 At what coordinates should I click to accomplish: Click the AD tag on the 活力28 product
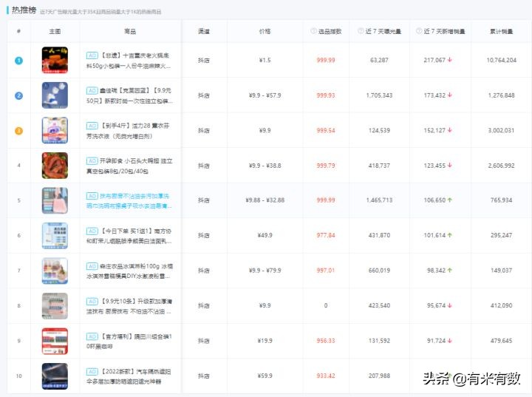pyautogui.click(x=92, y=126)
